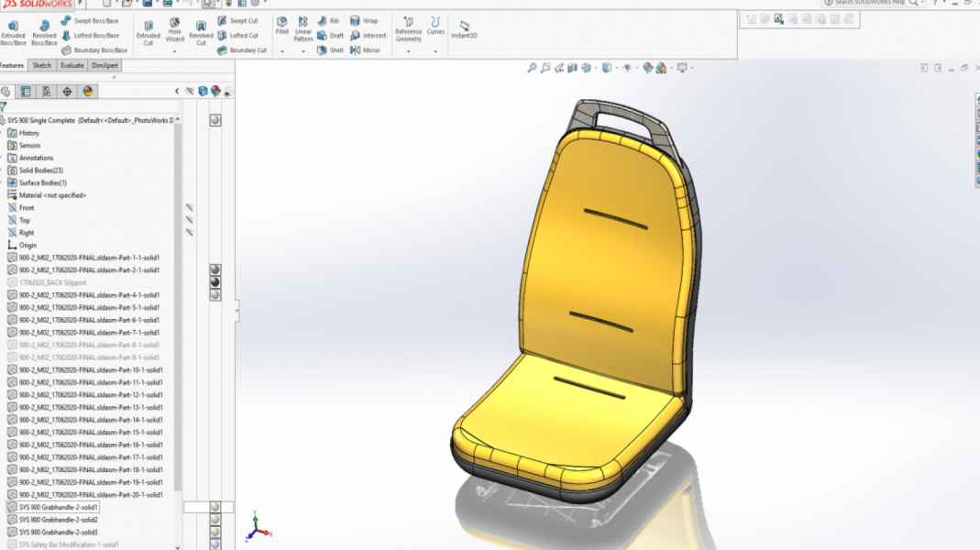This screenshot has width=980, height=550.
Task: Toggle visibility of the Right plane
Action: click(x=189, y=233)
